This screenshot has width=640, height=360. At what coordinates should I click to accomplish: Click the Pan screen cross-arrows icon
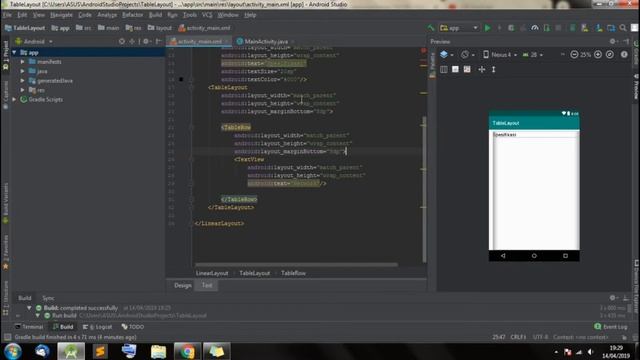coord(482,69)
